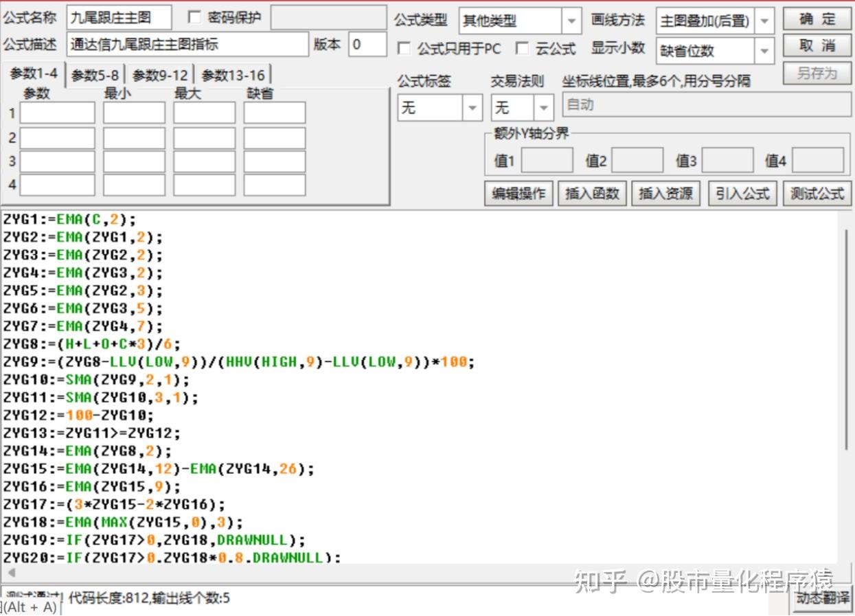The image size is (855, 616).
Task: Click the 编辑操作 button
Action: click(x=519, y=194)
